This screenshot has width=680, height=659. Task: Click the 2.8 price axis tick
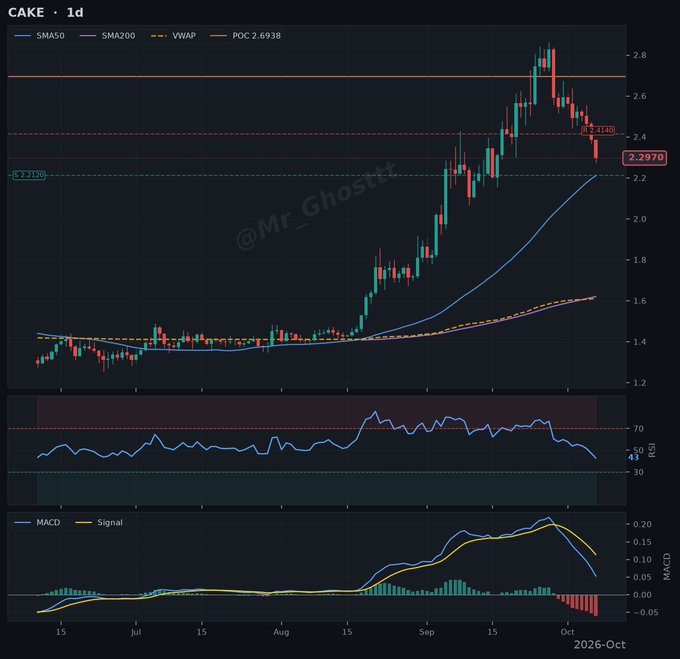pos(640,55)
